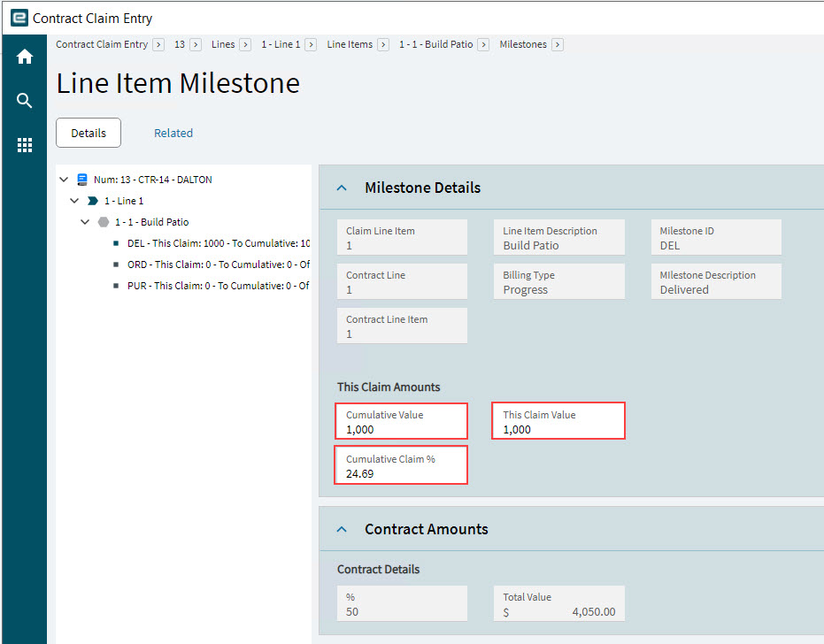Open dropdown after Lines breadcrumb

click(245, 44)
